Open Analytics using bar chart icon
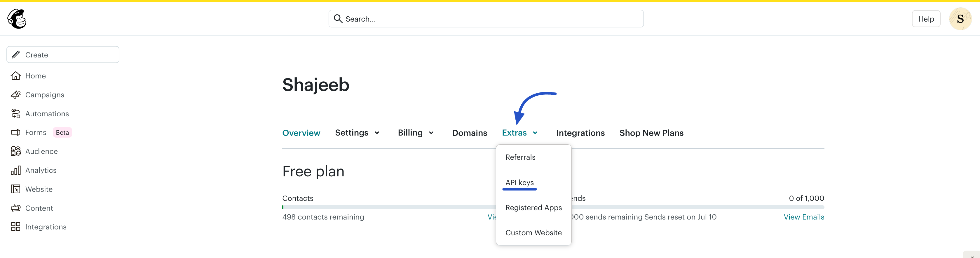The image size is (980, 258). tap(15, 170)
